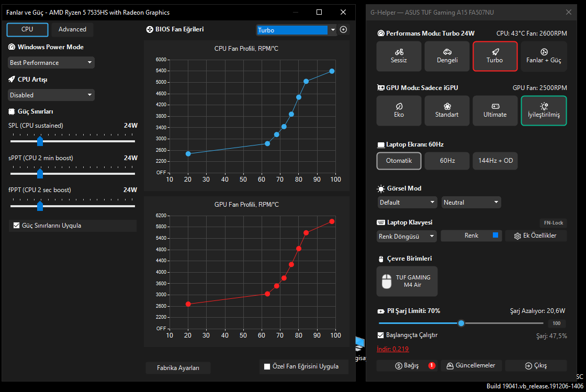Select the CPU tab
Image resolution: width=586 pixels, height=392 pixels.
[27, 29]
